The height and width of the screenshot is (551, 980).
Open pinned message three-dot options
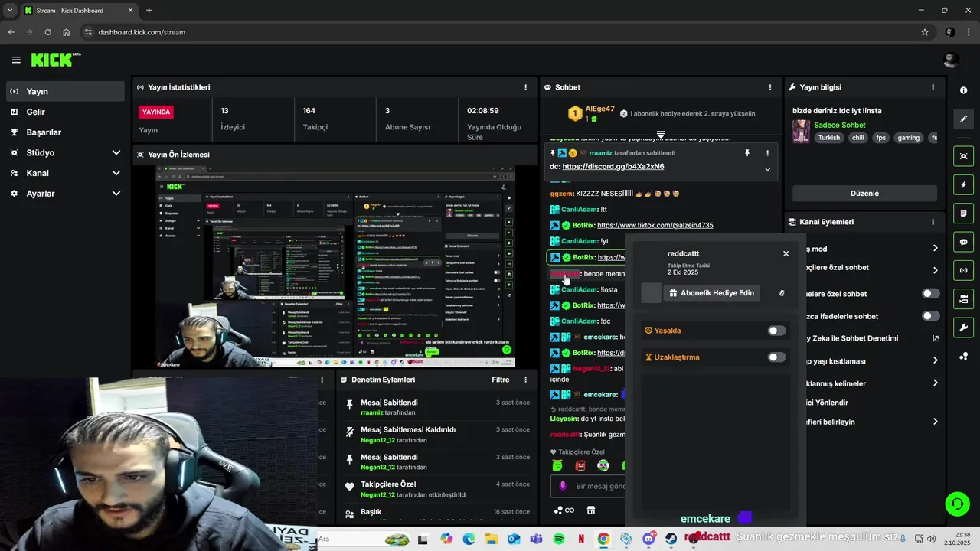coord(767,153)
